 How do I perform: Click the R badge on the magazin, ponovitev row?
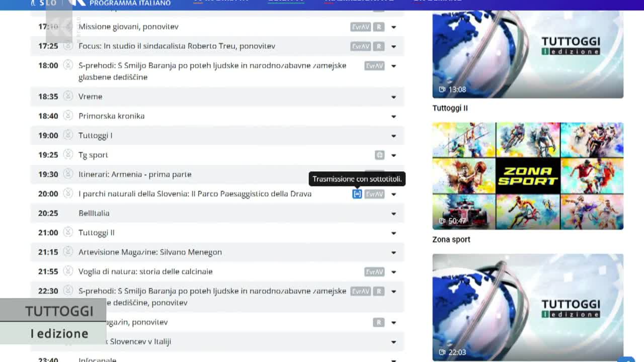[379, 322]
